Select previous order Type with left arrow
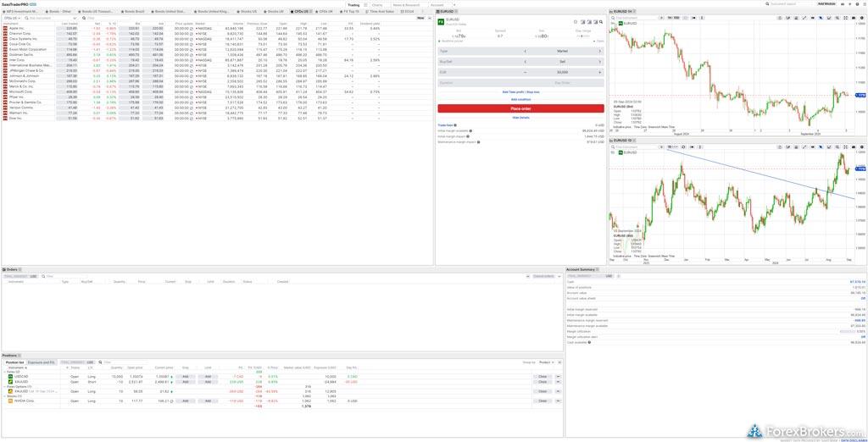868x442 pixels. (x=526, y=51)
